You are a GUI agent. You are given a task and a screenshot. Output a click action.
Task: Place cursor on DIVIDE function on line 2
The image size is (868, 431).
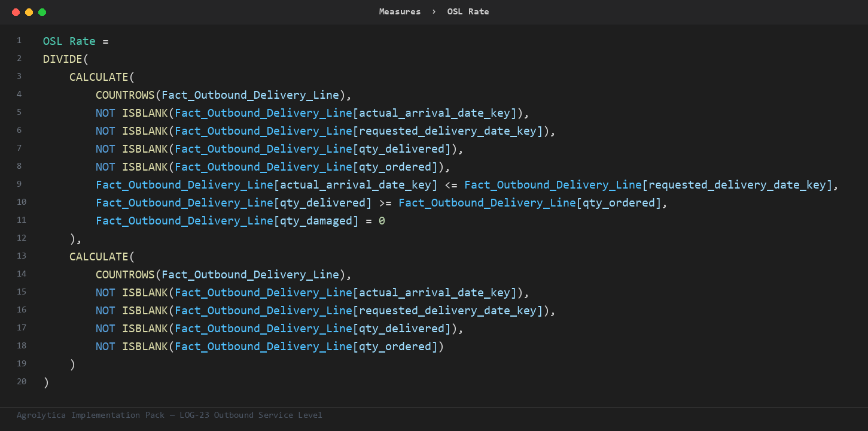pyautogui.click(x=63, y=59)
